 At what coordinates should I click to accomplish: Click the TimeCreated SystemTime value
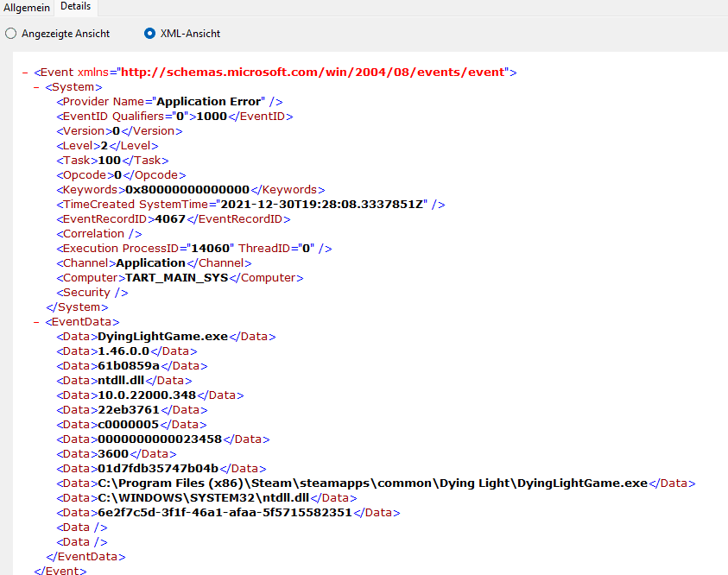[x=322, y=205]
